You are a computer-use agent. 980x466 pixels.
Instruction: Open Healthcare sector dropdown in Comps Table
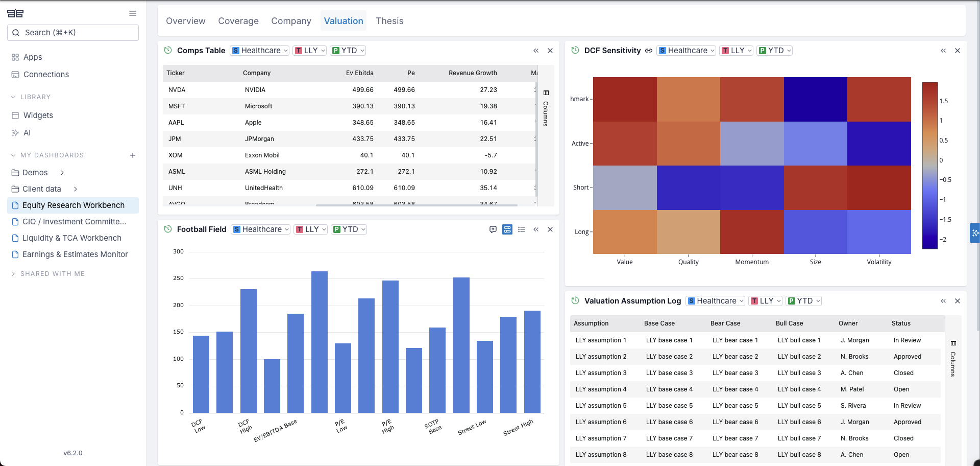tap(260, 51)
